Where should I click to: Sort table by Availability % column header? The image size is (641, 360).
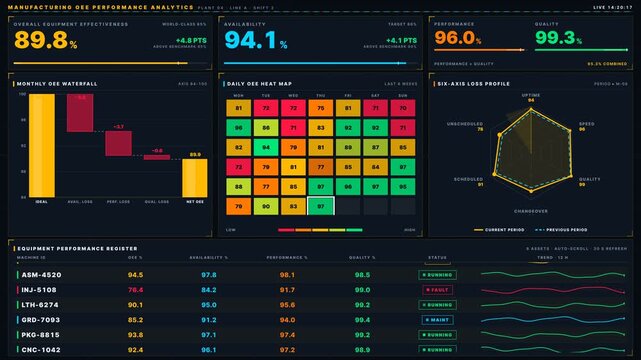pos(208,257)
